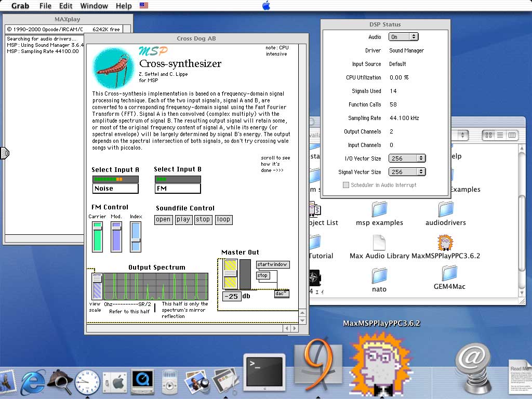
Task: Click the Output Spectrum graph display
Action: click(156, 287)
